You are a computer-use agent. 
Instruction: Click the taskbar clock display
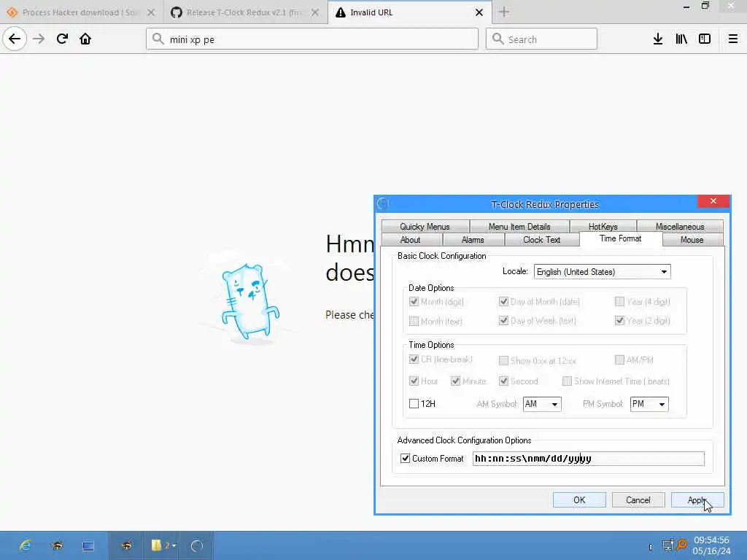[x=711, y=545]
